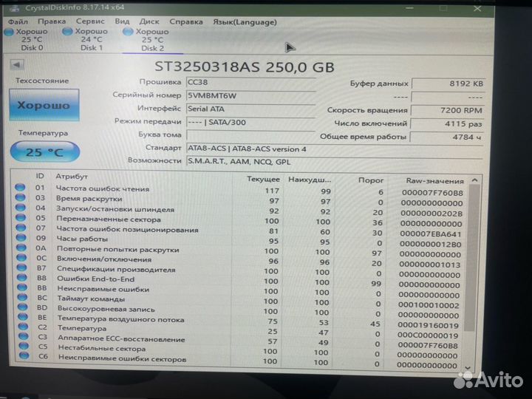This screenshot has height=399, width=532.
Task: Click the ST3250318AS 250,0 GB title
Action: click(x=245, y=66)
